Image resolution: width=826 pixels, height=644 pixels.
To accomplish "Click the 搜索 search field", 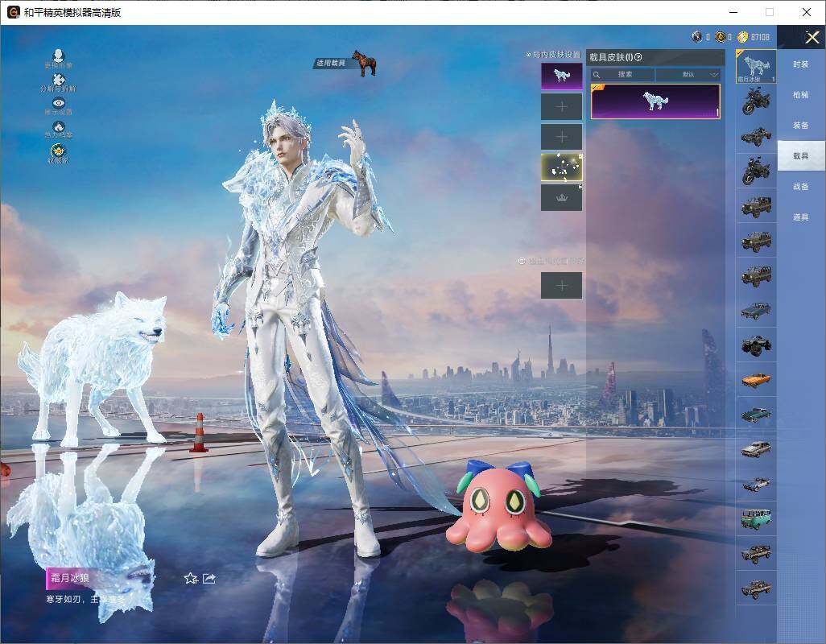I will tap(624, 74).
